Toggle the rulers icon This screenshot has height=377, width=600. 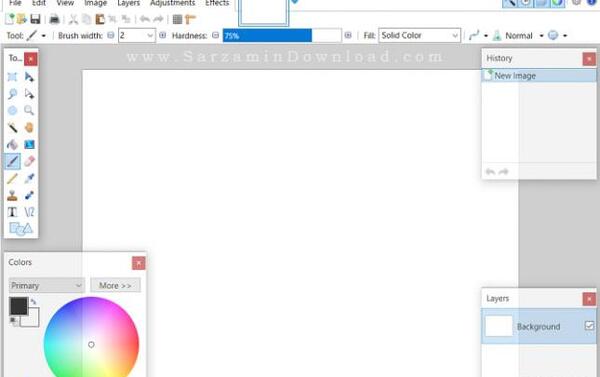tap(190, 19)
